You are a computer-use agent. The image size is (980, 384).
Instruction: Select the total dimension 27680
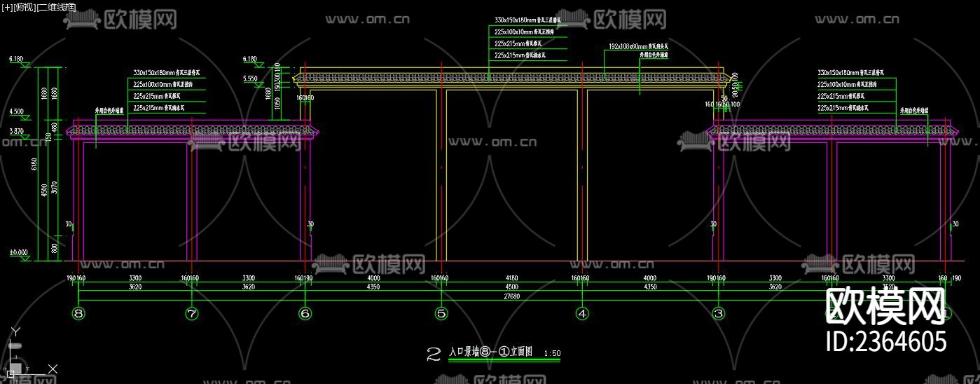click(x=511, y=296)
